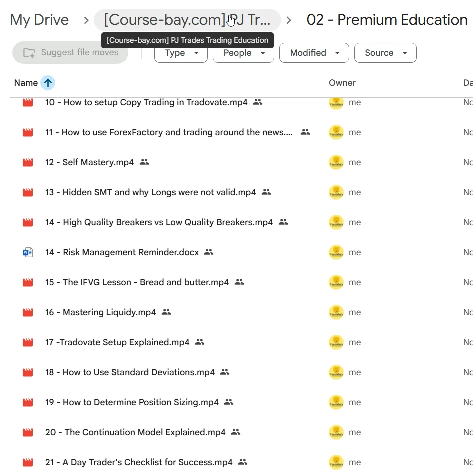
Task: Select file 12 - Self Mastery.mp4
Action: pos(89,162)
